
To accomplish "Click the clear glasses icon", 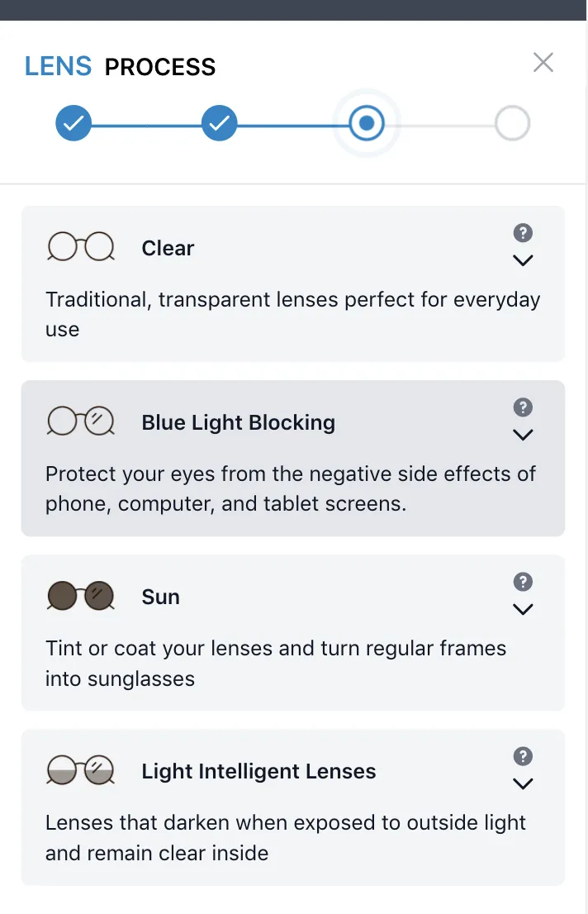I will [x=80, y=246].
